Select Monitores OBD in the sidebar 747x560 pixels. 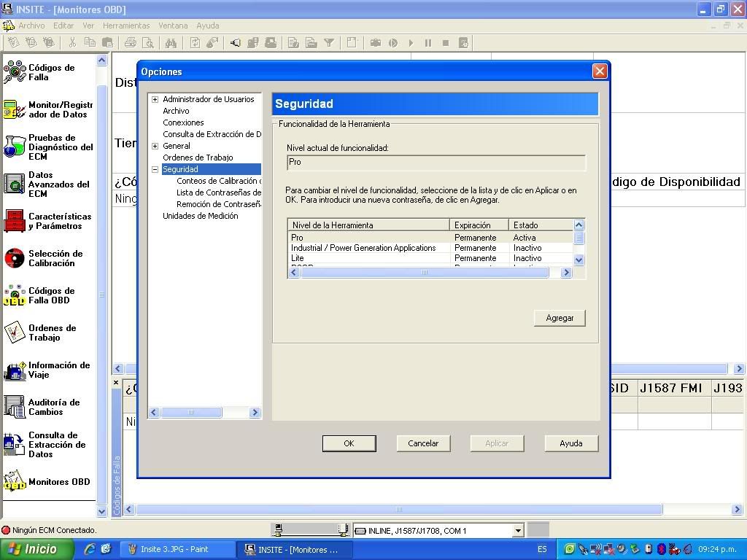pos(47,481)
